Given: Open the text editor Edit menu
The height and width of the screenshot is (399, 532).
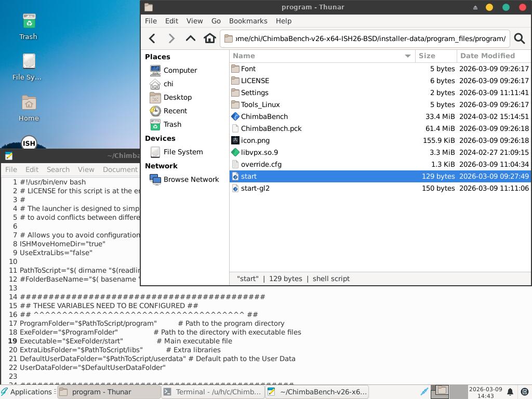Looking at the screenshot, I should coord(32,169).
